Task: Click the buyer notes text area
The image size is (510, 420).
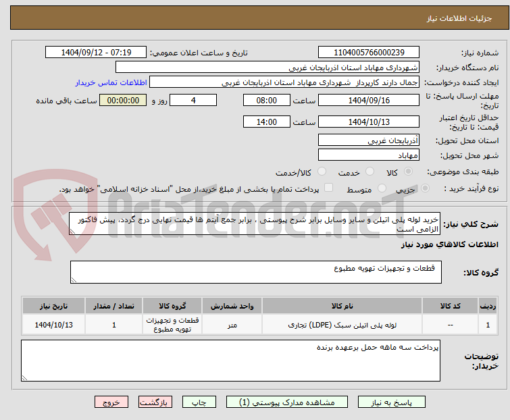Action: [230, 361]
